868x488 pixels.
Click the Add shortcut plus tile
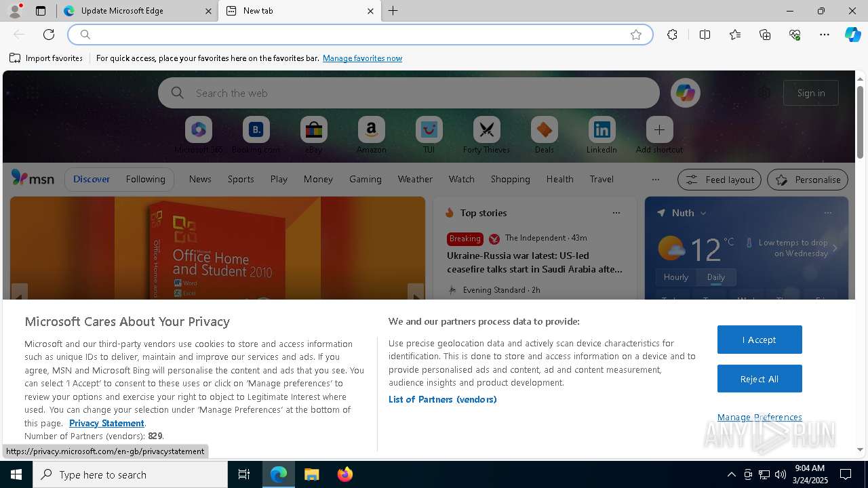[659, 136]
